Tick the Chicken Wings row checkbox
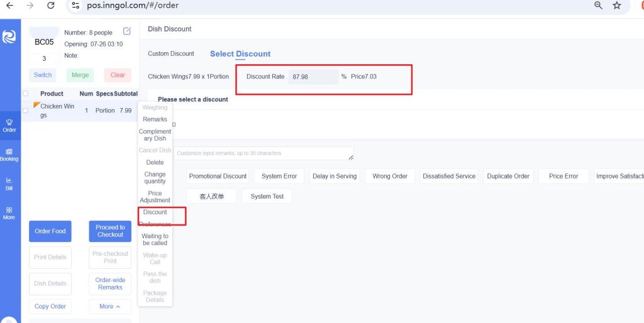 click(25, 111)
